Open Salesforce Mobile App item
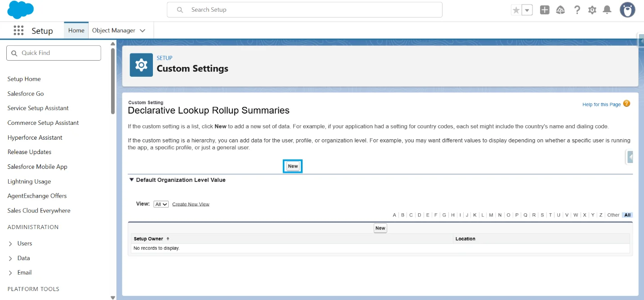Viewport: 644px width, 300px height. [37, 167]
